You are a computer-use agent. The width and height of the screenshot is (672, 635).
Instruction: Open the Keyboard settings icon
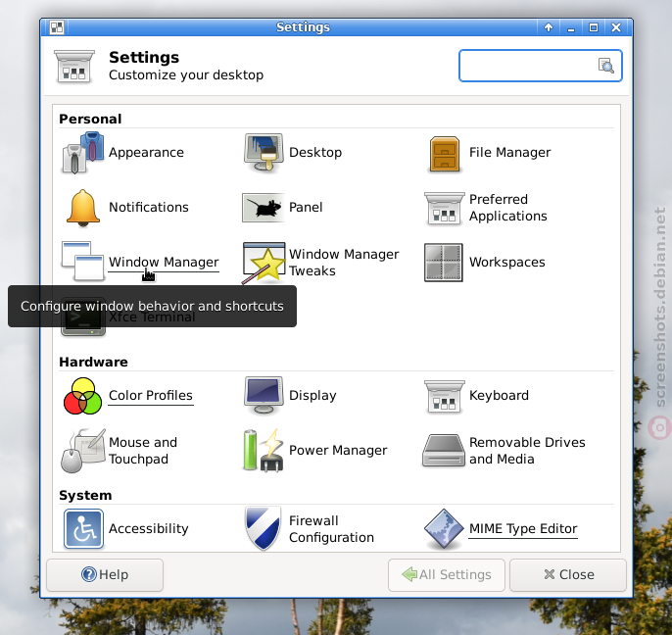(445, 397)
